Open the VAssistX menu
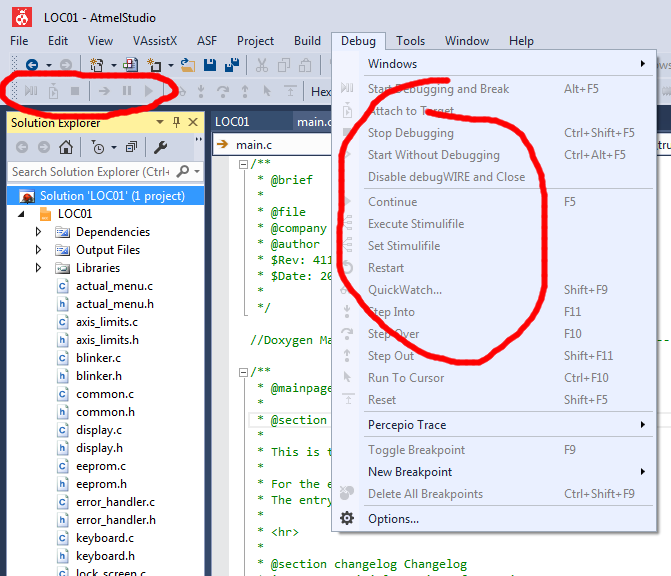671x576 pixels. coord(154,41)
